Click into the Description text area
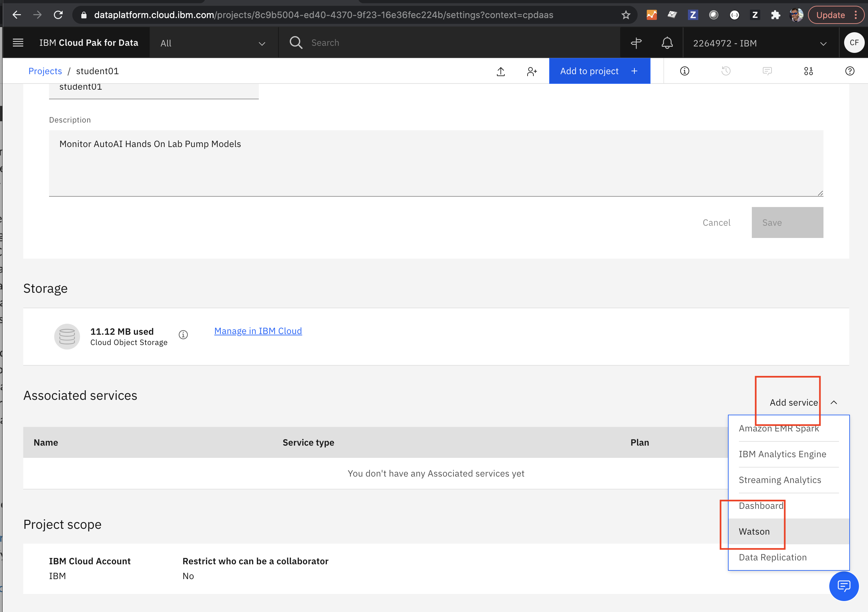 (x=436, y=163)
